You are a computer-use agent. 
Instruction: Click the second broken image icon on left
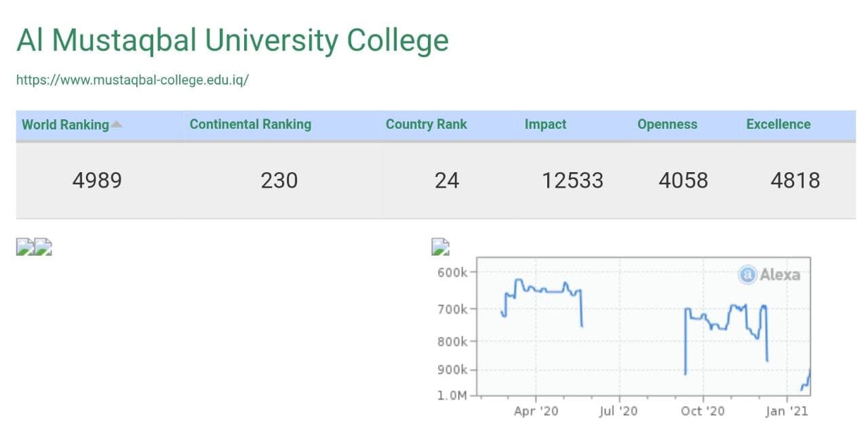coord(43,247)
